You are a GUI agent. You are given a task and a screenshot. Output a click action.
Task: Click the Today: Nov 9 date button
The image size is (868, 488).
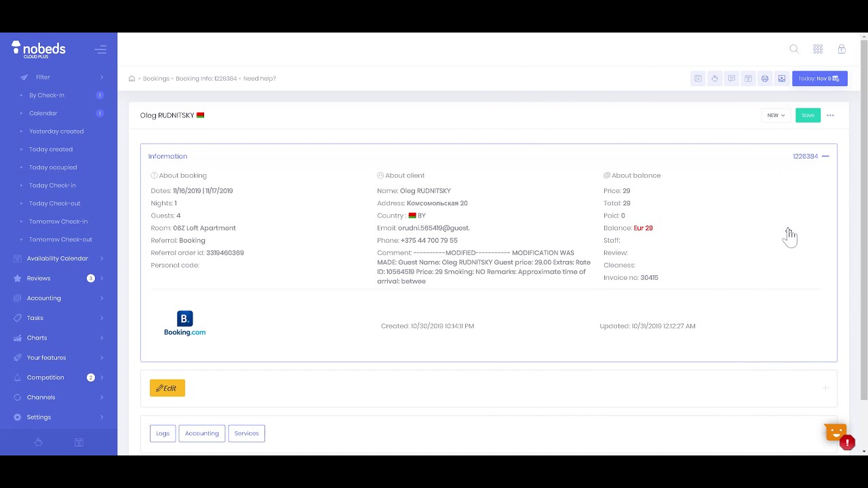[x=820, y=79]
